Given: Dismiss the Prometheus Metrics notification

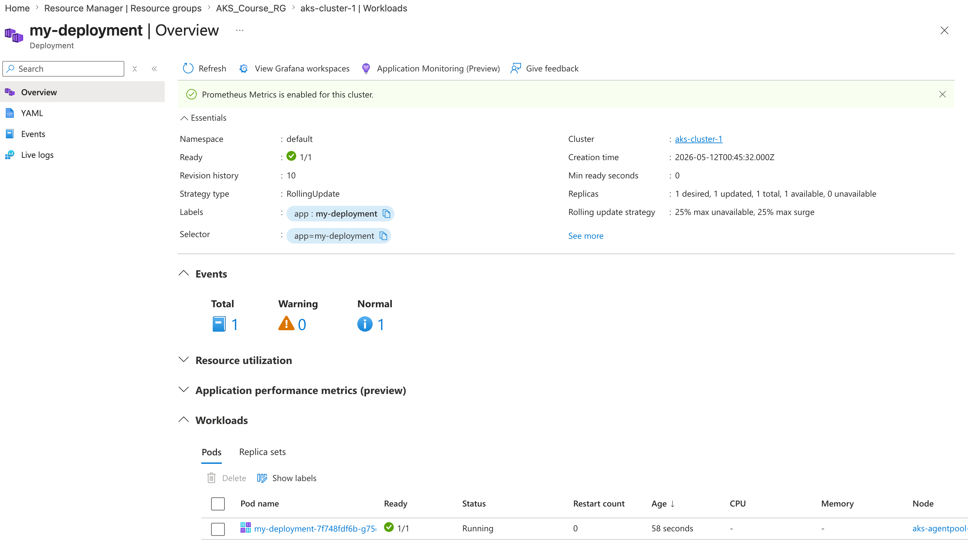Looking at the screenshot, I should 942,95.
